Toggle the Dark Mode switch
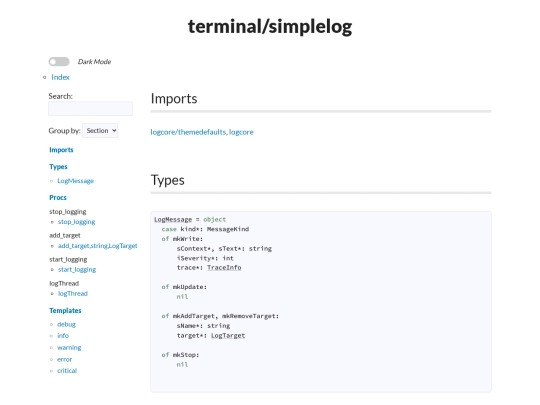The height and width of the screenshot is (405, 540). 59,62
